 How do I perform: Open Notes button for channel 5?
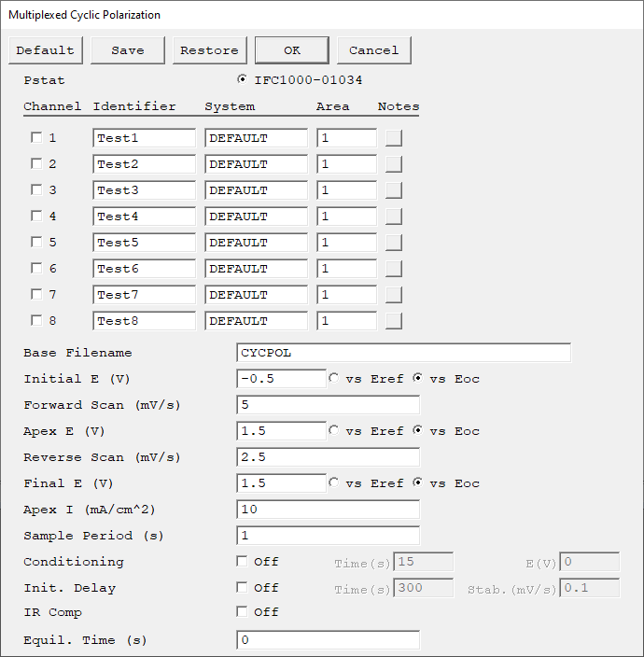point(394,243)
